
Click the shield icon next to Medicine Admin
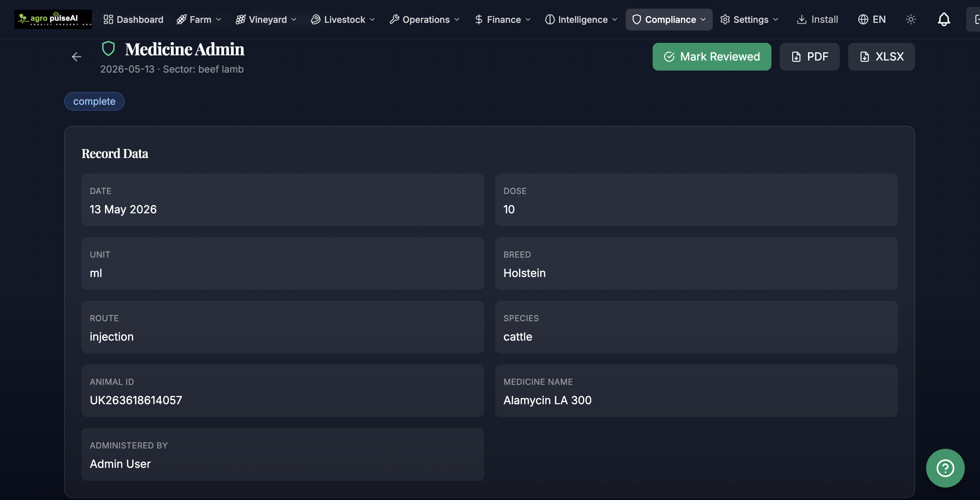click(108, 49)
